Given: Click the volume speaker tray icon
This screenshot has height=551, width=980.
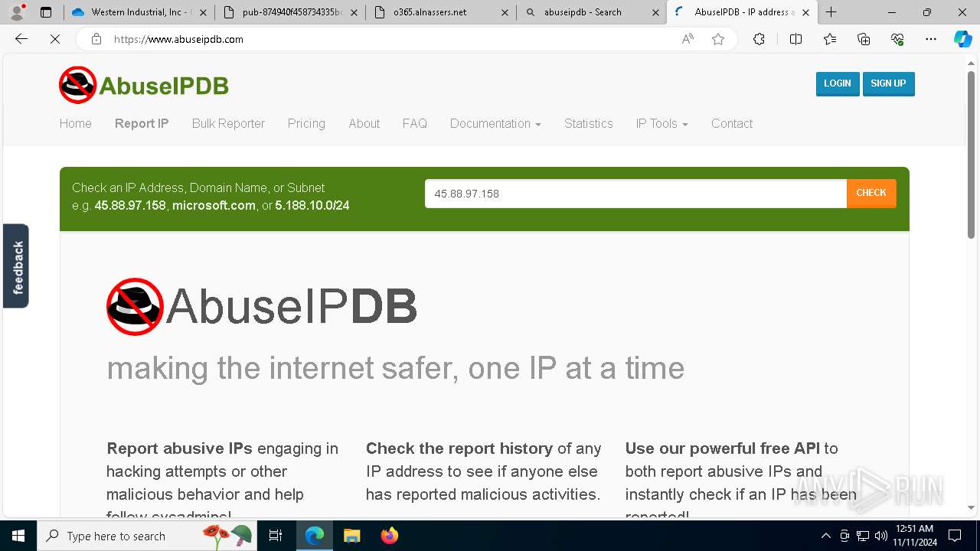Looking at the screenshot, I should [x=881, y=536].
